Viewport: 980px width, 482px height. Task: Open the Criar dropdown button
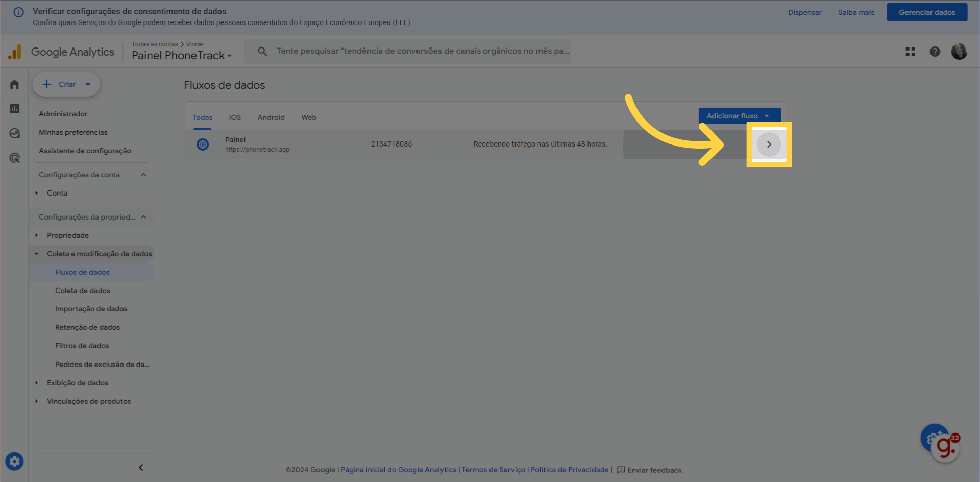(66, 84)
